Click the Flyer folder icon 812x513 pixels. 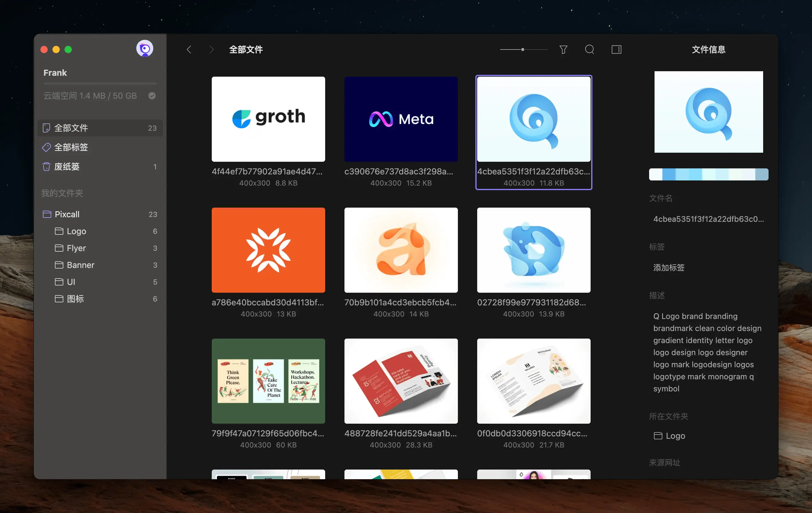(59, 248)
